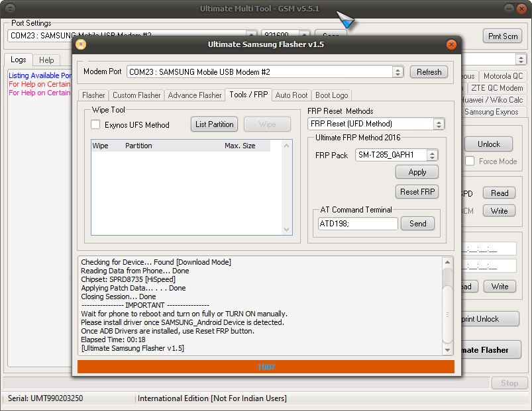Click inside the AT Command Terminal input field
Image resolution: width=532 pixels, height=411 pixels.
tap(358, 224)
